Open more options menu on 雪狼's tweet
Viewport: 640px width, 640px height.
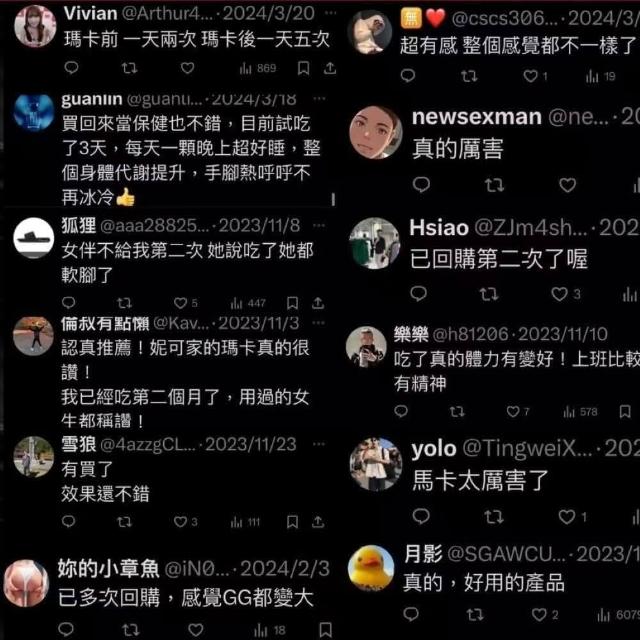pos(319,444)
